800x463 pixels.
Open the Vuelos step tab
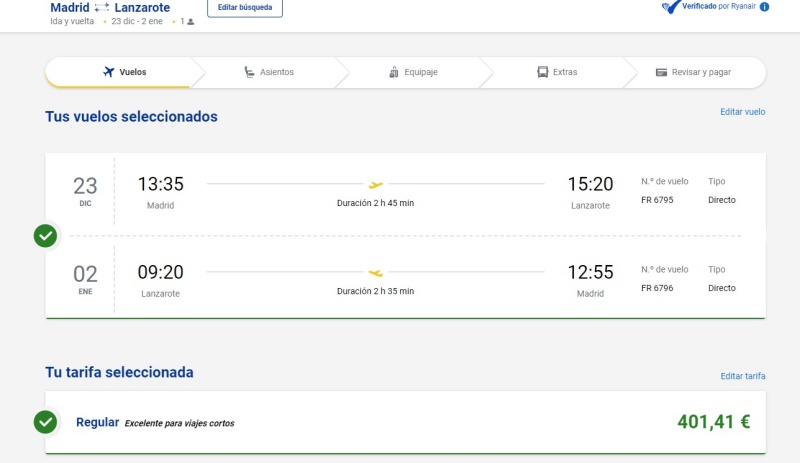coord(125,72)
